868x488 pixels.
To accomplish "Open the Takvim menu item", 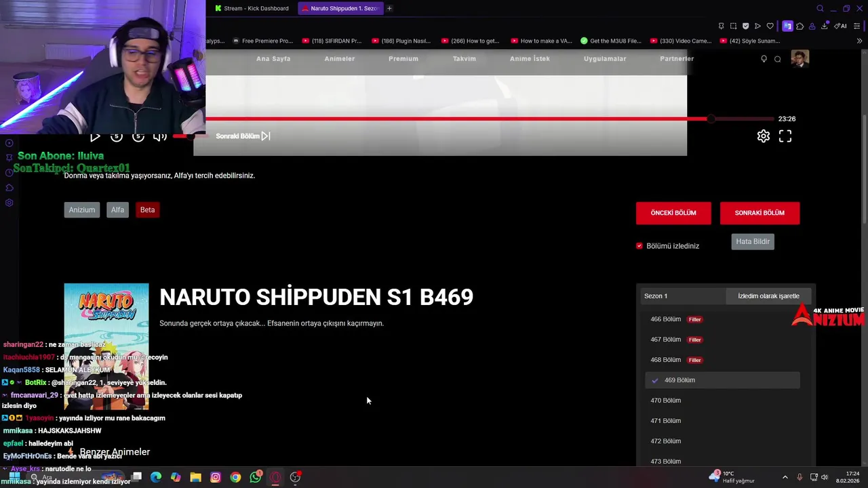I will 465,59.
